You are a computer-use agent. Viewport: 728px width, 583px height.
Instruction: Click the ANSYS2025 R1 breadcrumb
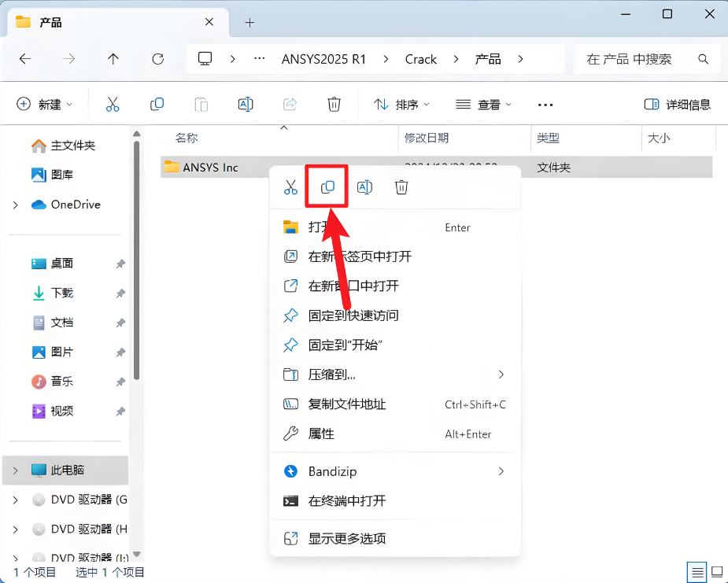[x=323, y=59]
